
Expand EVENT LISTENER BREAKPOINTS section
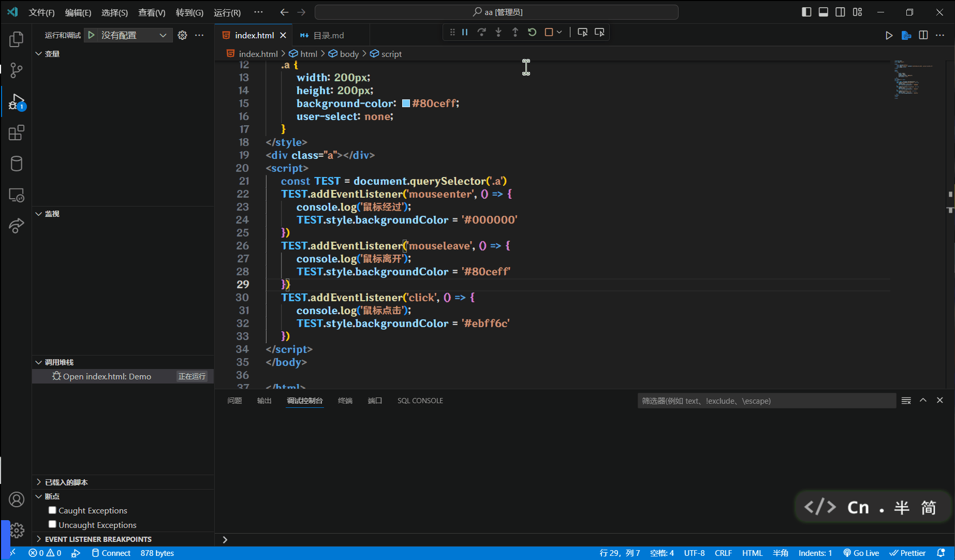pos(38,539)
